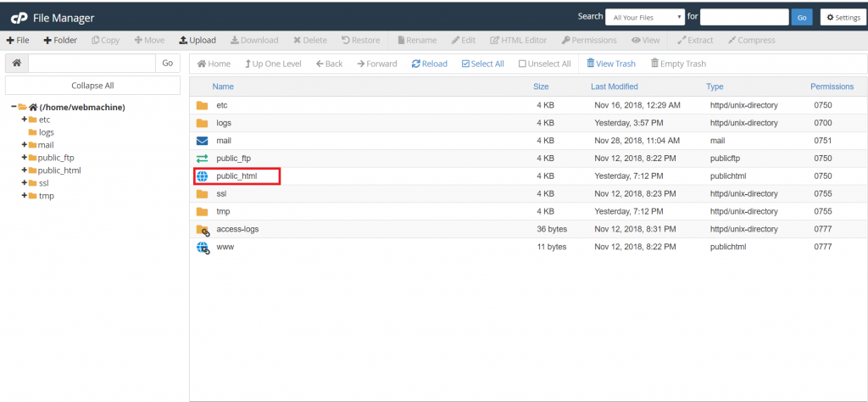
Task: Open the Upload dialog
Action: (x=197, y=41)
